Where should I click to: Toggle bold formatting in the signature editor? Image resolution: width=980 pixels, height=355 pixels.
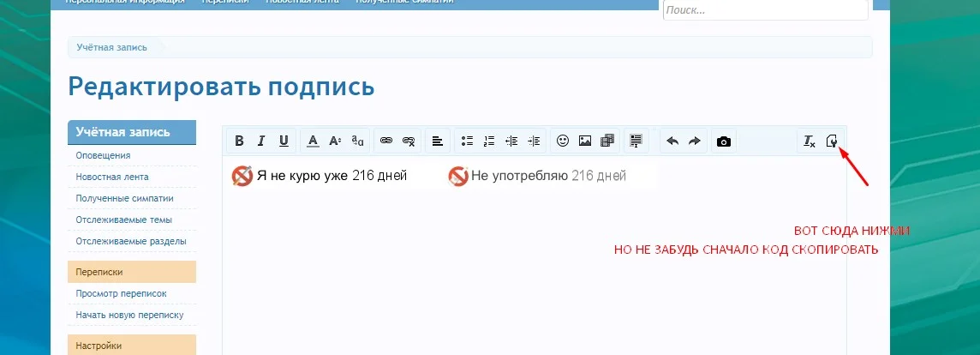click(239, 141)
